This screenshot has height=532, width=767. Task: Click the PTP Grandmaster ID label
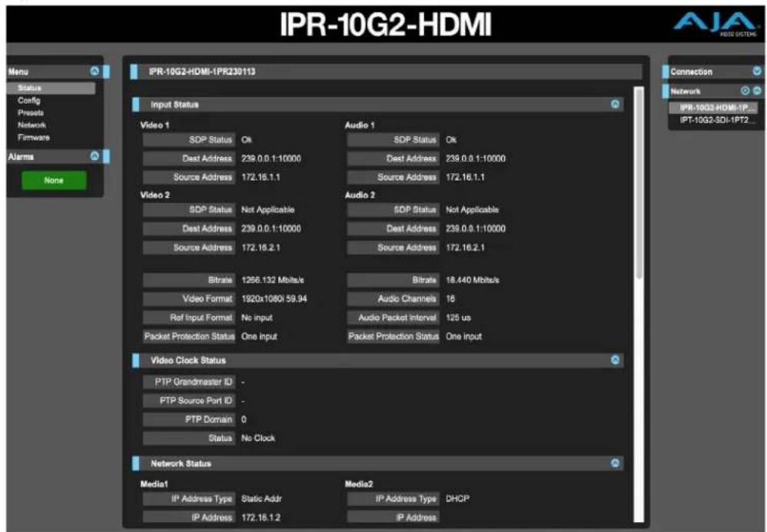pyautogui.click(x=189, y=382)
